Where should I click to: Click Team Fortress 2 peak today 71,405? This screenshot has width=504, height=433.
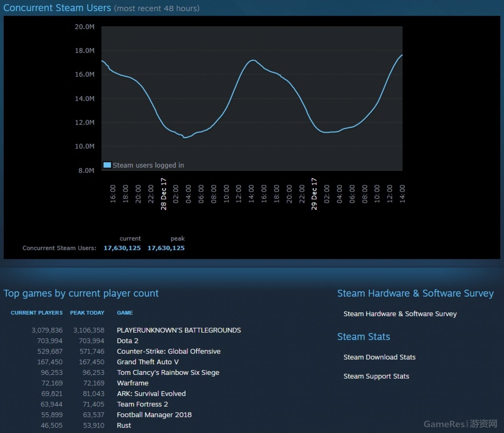pos(94,404)
